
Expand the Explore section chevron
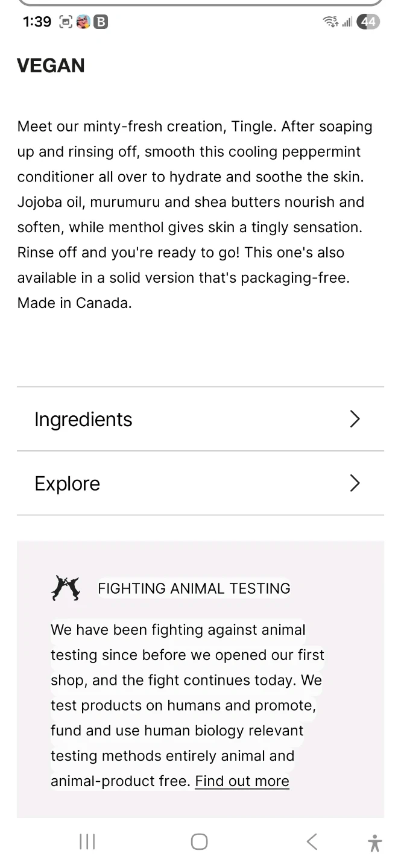(355, 483)
